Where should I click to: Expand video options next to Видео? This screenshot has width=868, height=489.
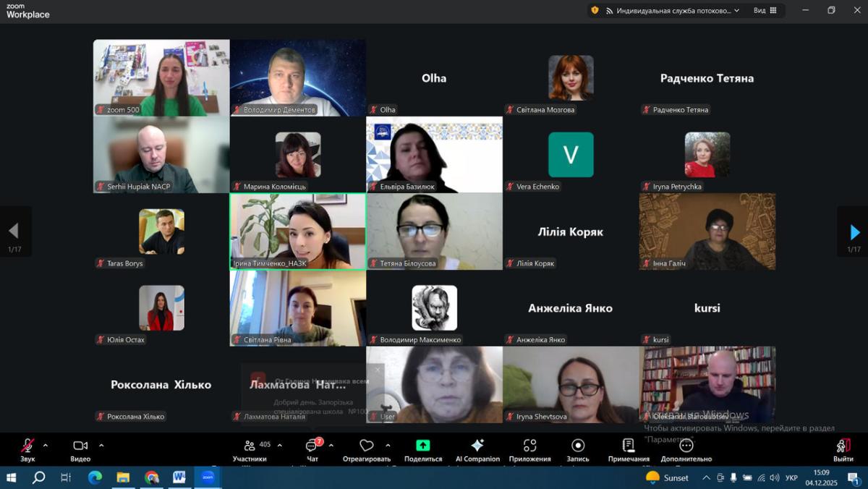click(x=101, y=446)
